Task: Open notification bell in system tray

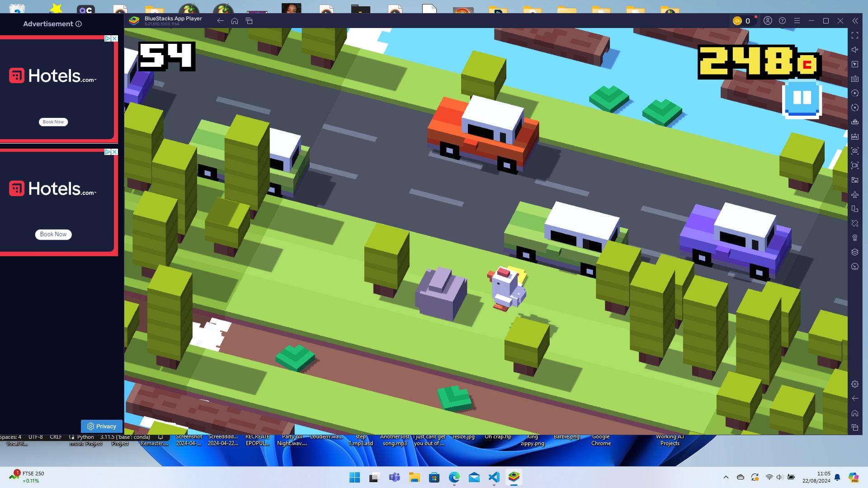Action: point(837,477)
